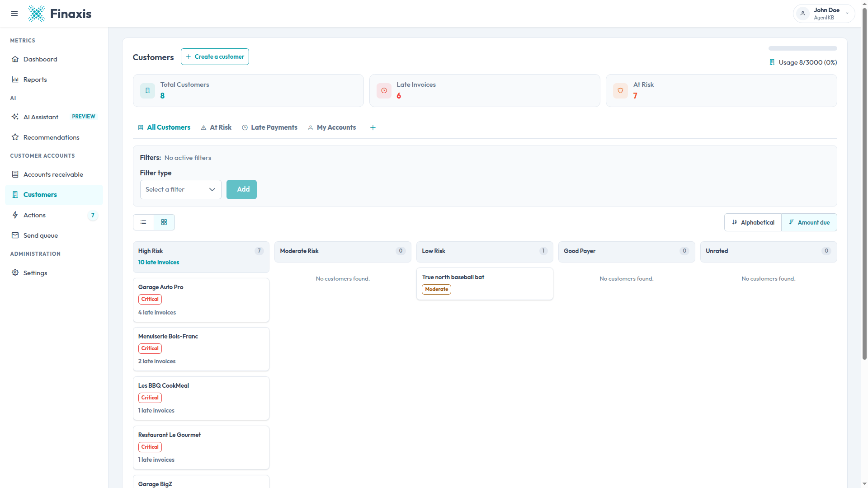Click the 'No active filters' text
The image size is (868, 488).
tap(188, 158)
